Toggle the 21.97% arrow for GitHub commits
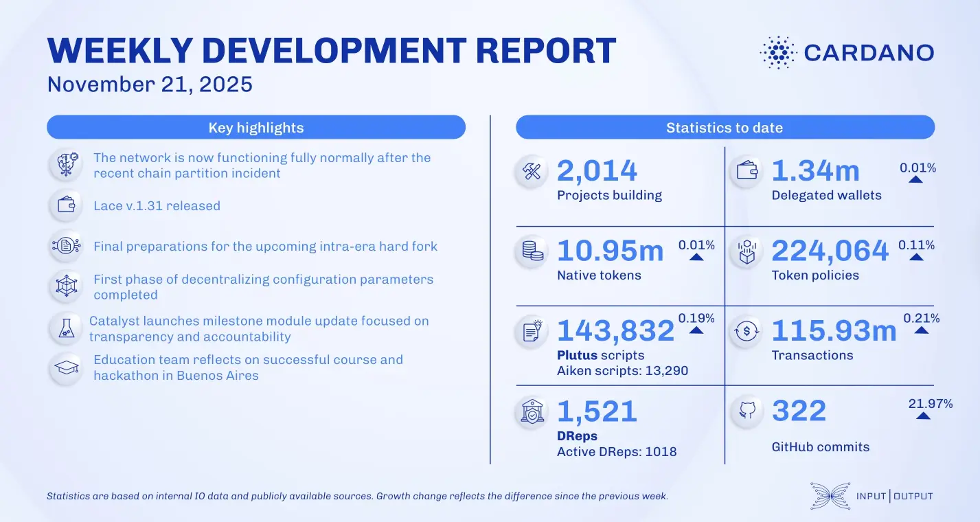Viewport: 980px width, 522px height. [x=922, y=416]
